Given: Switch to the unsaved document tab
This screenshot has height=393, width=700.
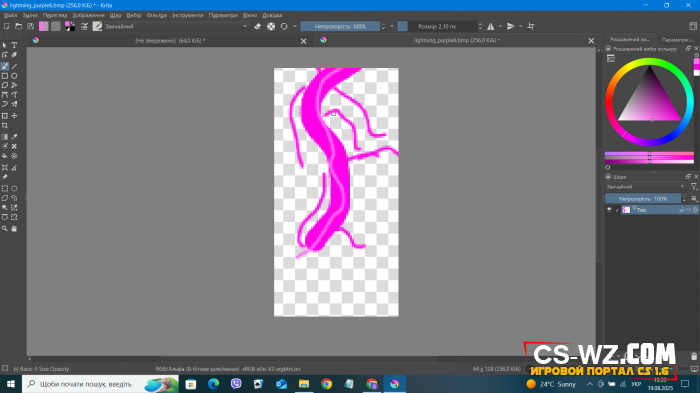Looking at the screenshot, I should [x=170, y=41].
